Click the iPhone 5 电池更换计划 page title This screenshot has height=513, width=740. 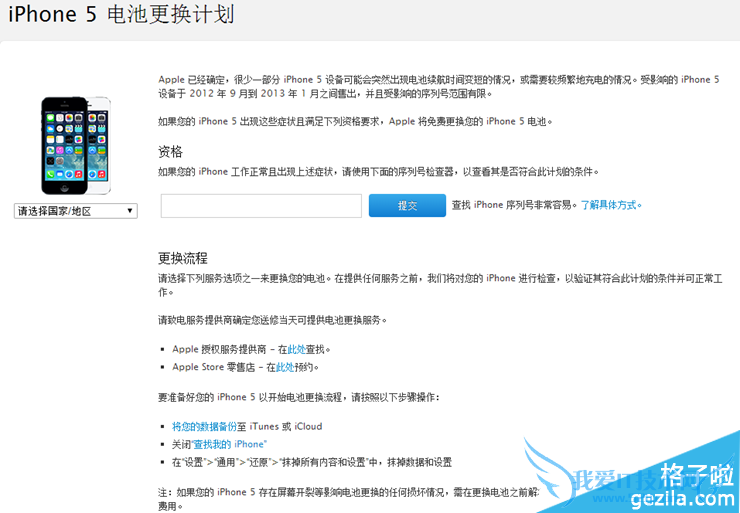[x=121, y=14]
